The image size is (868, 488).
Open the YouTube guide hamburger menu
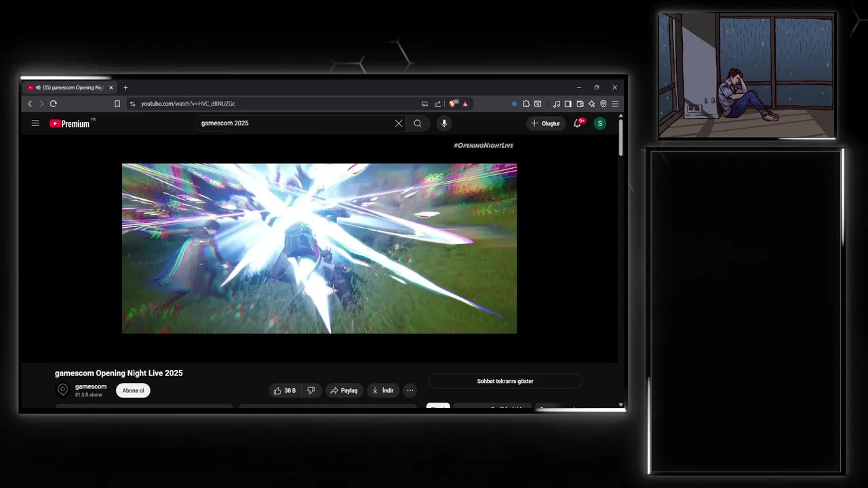click(x=35, y=123)
